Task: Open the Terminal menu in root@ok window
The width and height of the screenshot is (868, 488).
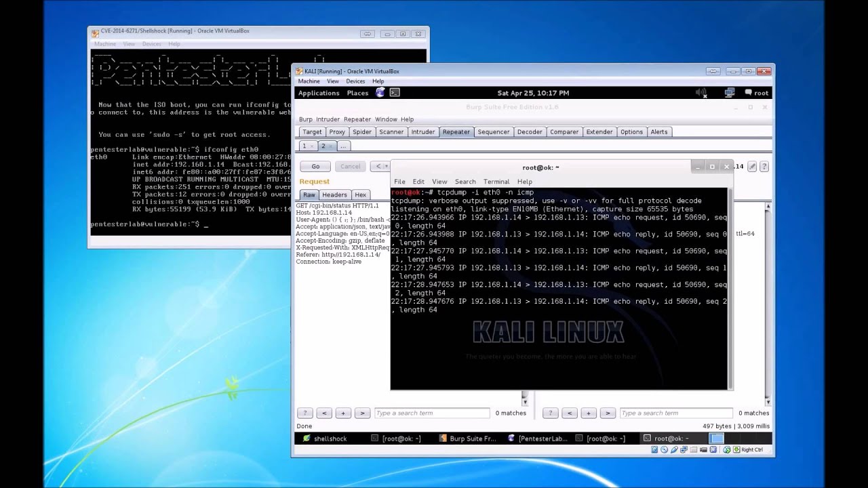Action: pos(496,182)
